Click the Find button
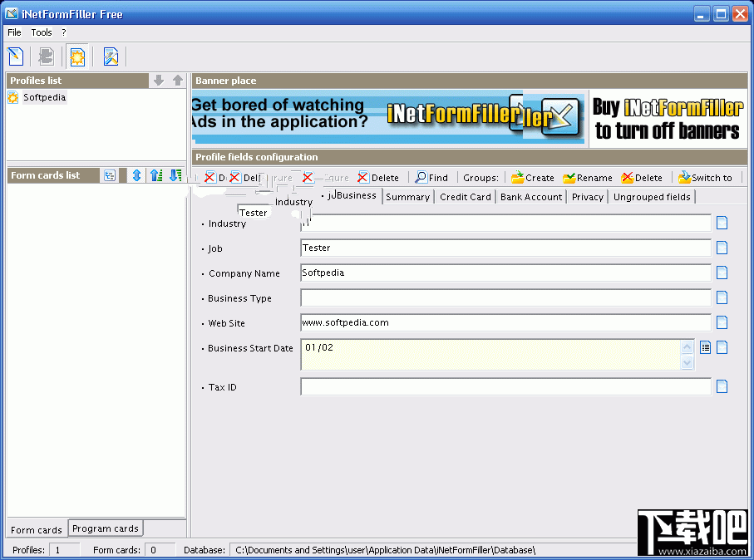 (431, 177)
